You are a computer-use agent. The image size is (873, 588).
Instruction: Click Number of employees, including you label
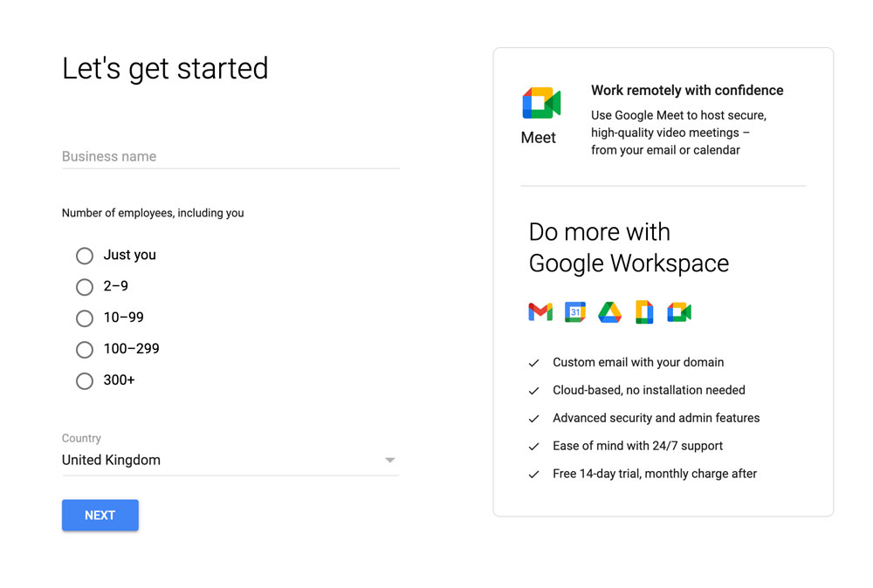pyautogui.click(x=153, y=213)
